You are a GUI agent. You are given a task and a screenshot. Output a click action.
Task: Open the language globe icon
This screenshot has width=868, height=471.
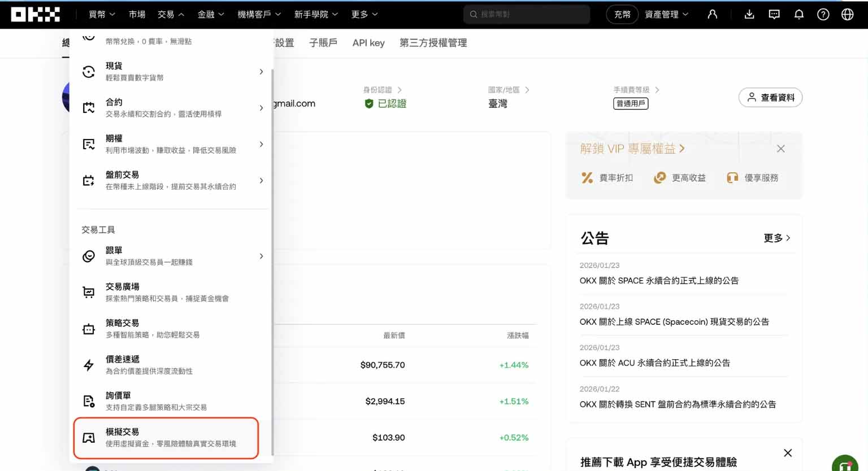(x=848, y=14)
